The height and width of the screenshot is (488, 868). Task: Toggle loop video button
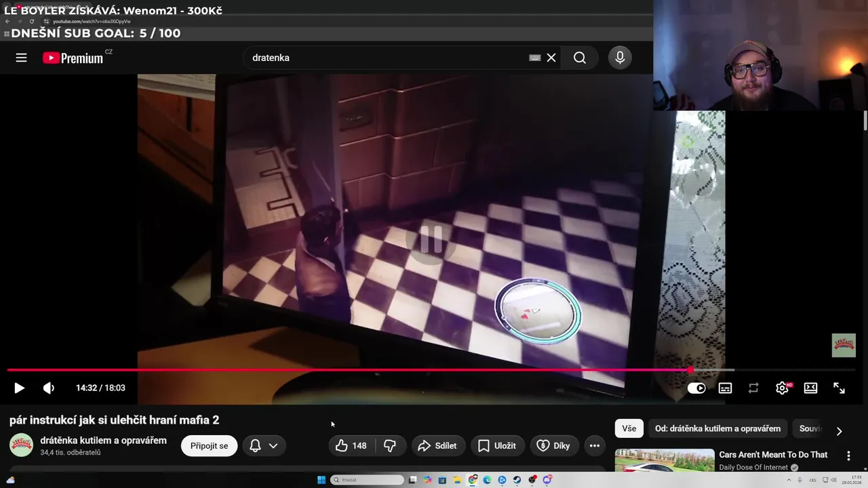coord(753,388)
